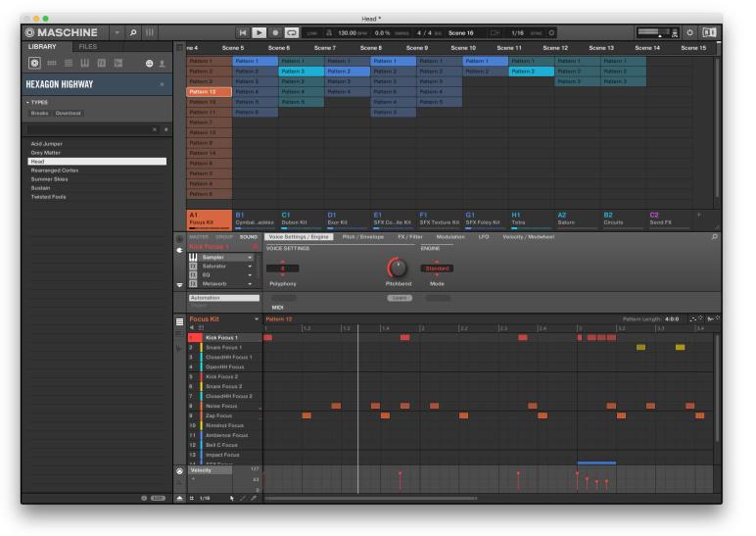Select Pattern 12 clip in arranger
Screen dimensions: 756x536
coord(209,92)
